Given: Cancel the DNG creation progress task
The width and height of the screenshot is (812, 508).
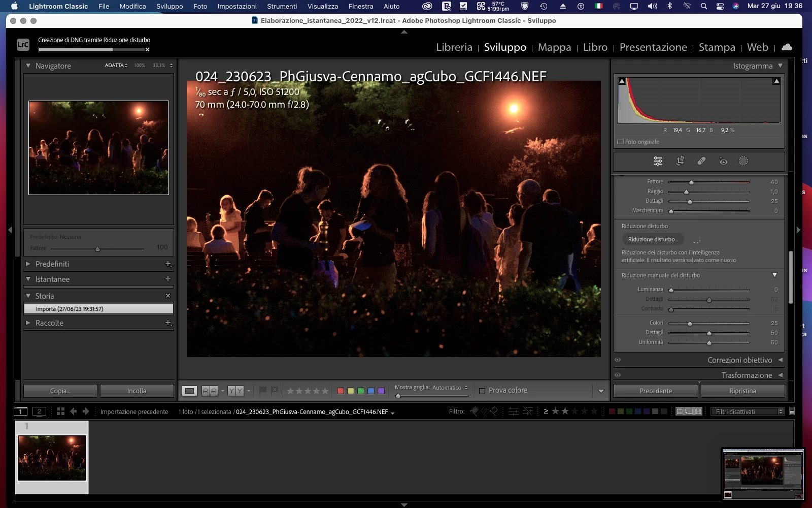Looking at the screenshot, I should click(x=147, y=49).
